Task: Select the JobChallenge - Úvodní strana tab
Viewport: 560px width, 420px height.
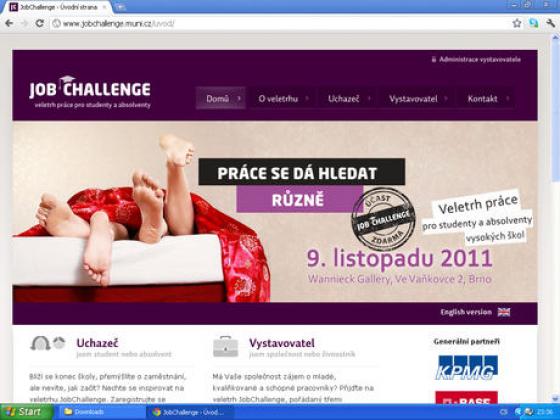Action: (57, 7)
